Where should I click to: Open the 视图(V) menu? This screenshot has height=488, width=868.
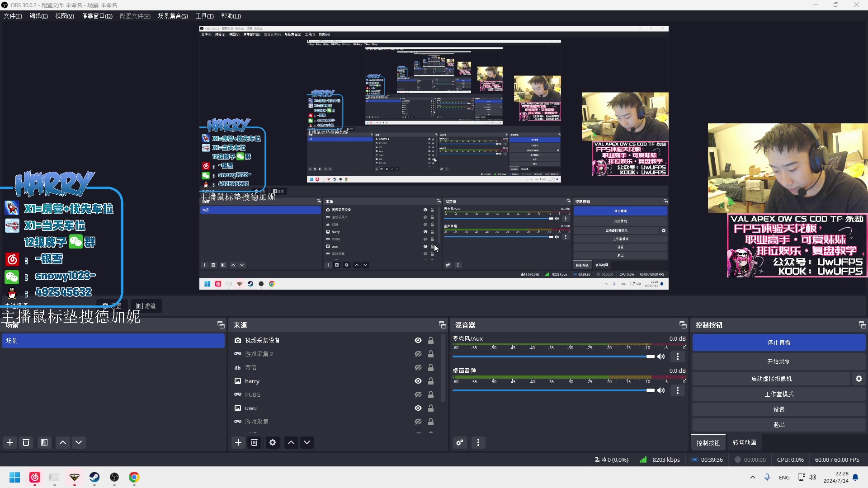coord(65,16)
